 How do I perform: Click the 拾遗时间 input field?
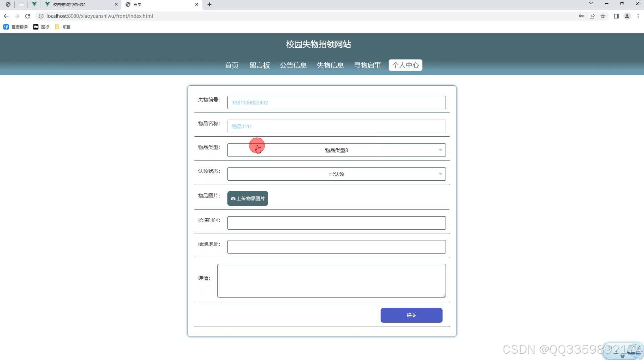click(x=336, y=223)
